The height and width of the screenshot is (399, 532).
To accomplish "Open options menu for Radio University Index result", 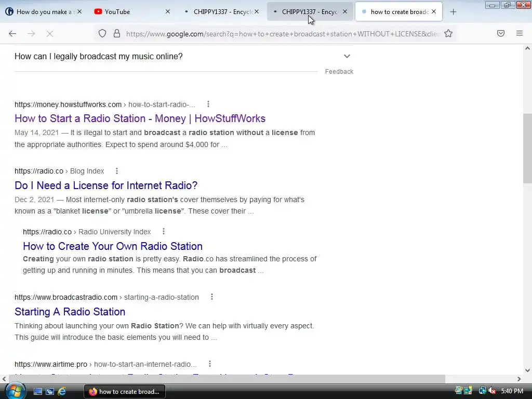I will (x=164, y=231).
